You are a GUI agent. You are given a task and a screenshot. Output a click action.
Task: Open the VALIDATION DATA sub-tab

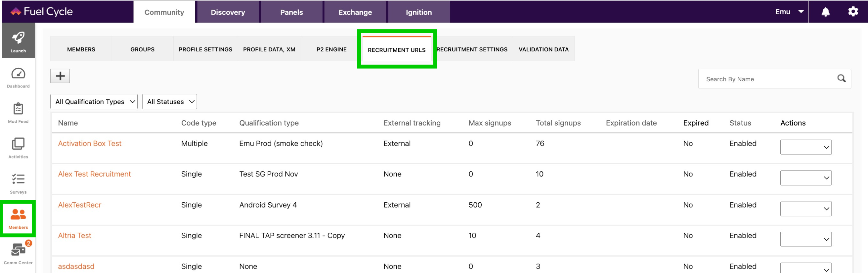pos(543,49)
